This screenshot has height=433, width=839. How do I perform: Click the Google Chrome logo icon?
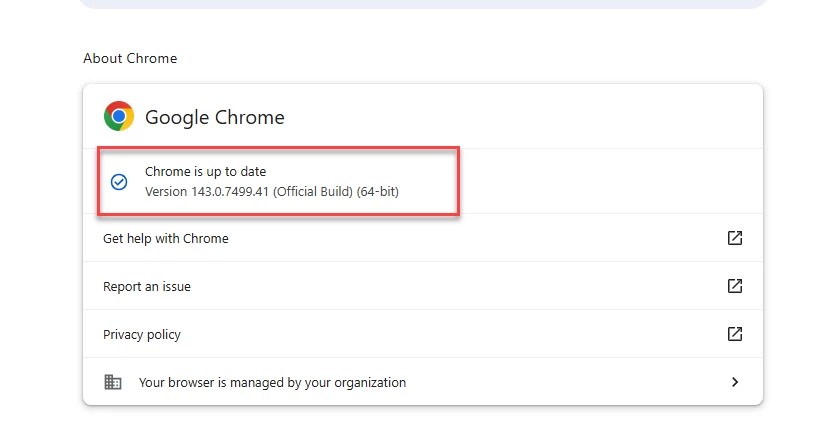(x=119, y=117)
